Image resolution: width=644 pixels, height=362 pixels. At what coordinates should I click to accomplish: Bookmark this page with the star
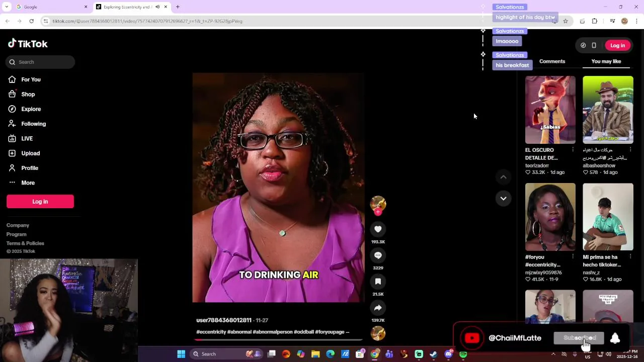566,21
